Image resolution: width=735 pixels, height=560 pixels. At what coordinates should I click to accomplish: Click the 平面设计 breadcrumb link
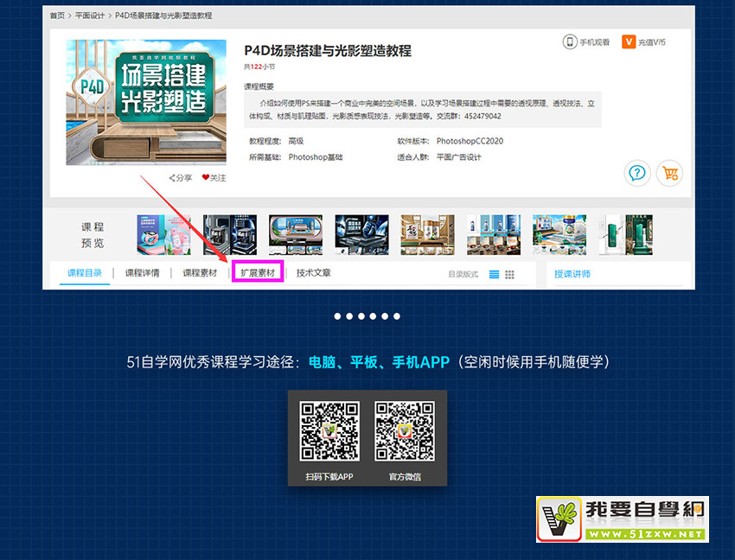point(91,16)
